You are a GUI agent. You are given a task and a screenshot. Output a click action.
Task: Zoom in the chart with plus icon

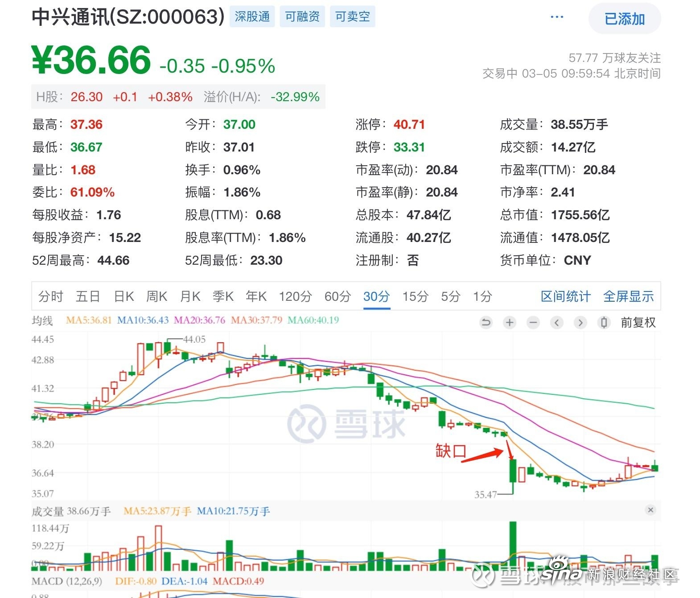(510, 322)
